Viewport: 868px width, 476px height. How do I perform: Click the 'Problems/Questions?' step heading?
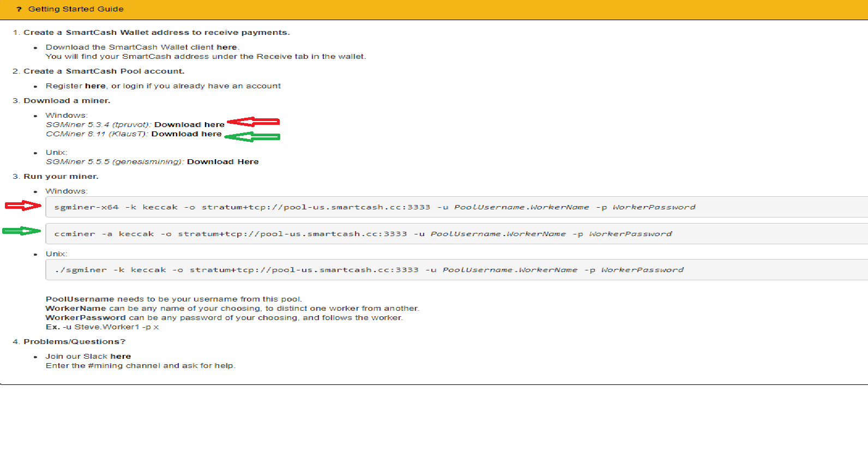(74, 342)
